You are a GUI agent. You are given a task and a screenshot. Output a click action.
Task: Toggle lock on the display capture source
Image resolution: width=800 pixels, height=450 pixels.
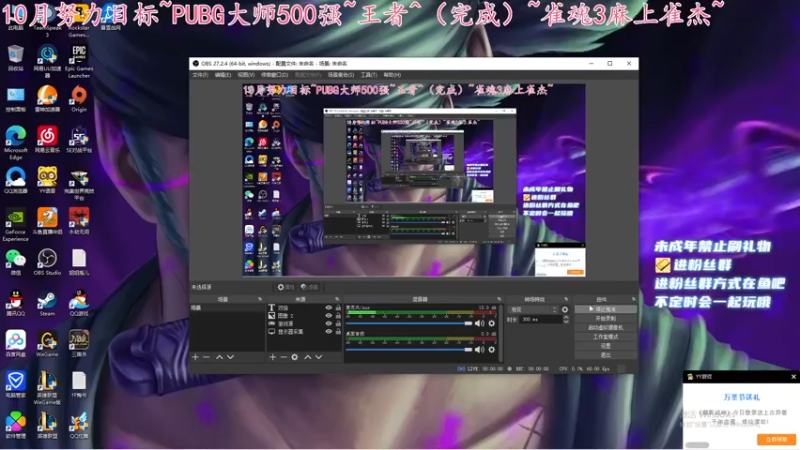[338, 332]
